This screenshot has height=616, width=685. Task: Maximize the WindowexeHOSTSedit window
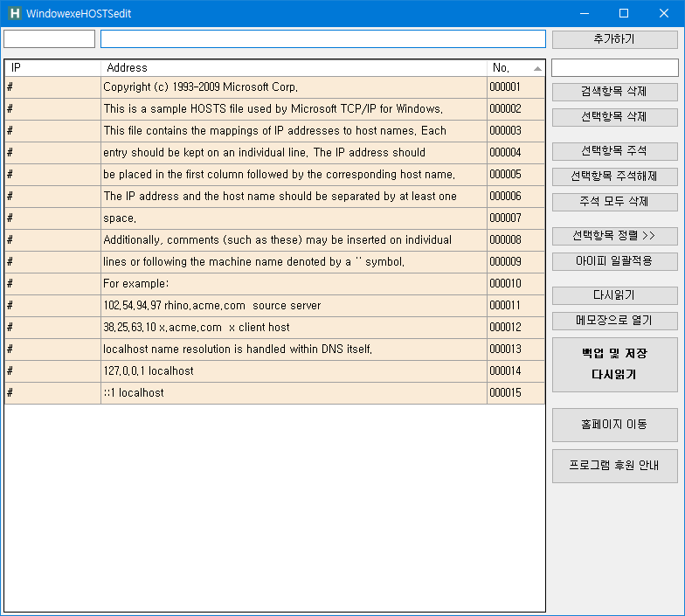tap(624, 13)
